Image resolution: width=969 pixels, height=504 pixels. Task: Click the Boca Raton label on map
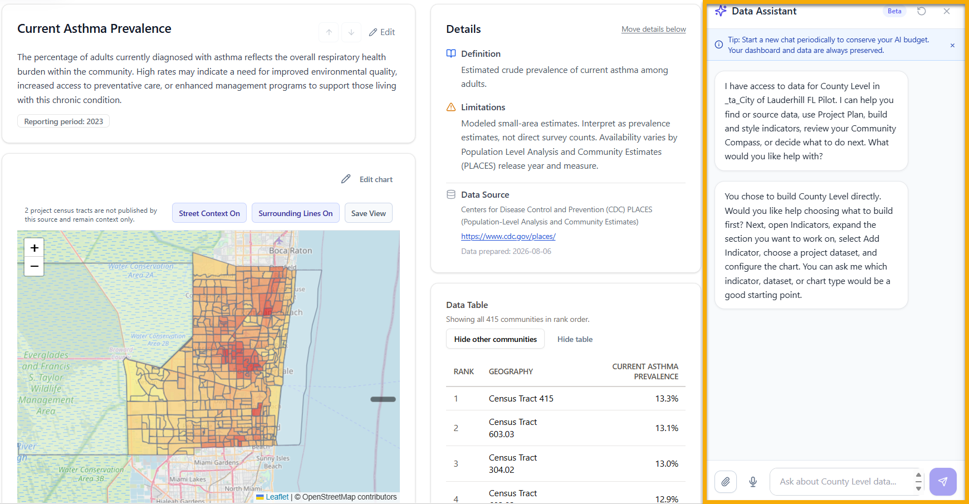[x=290, y=251]
